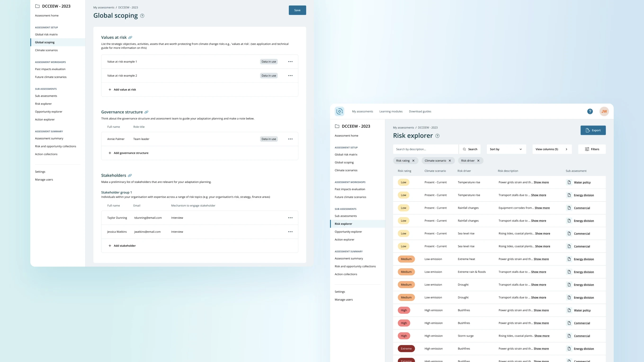The width and height of the screenshot is (644, 362).
Task: Click the app logo in the top bar
Action: click(x=339, y=111)
